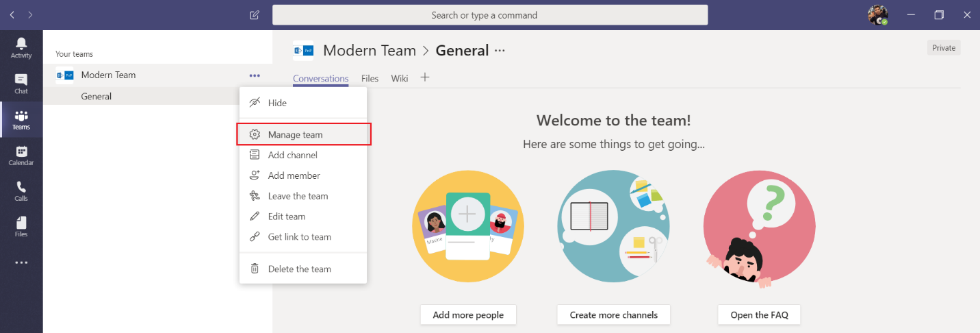
Task: Click the new chat compose icon
Action: [x=255, y=15]
